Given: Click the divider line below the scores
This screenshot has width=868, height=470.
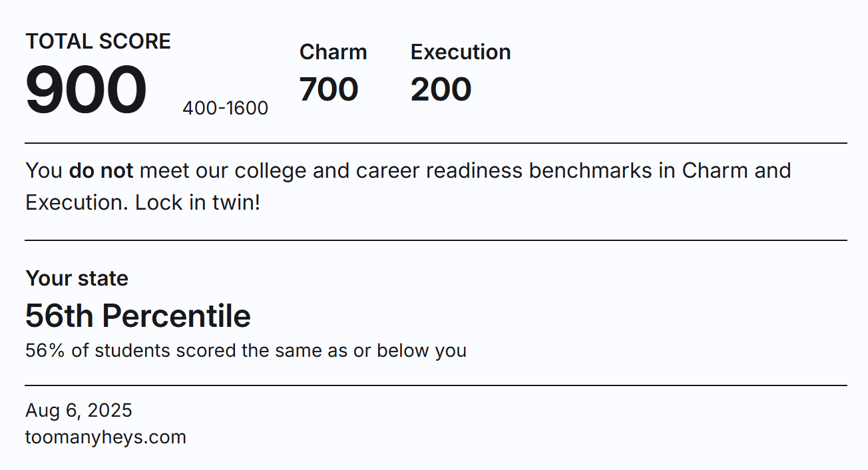Looking at the screenshot, I should [x=436, y=143].
